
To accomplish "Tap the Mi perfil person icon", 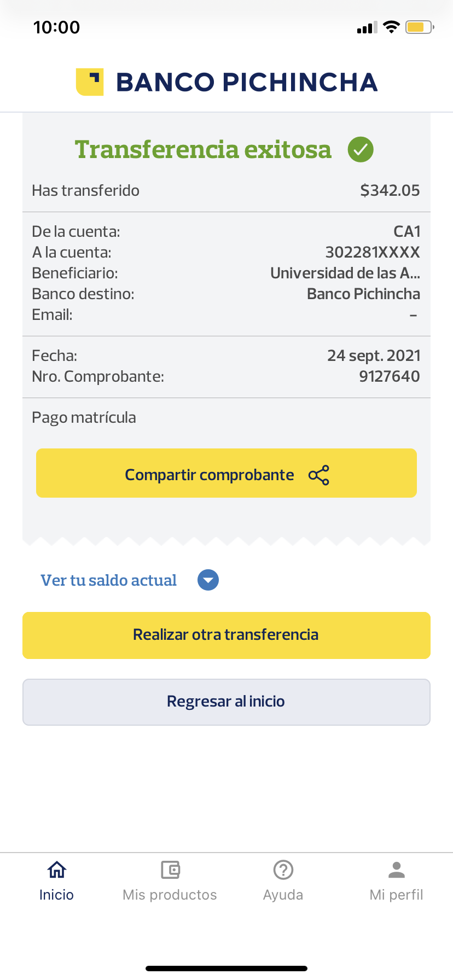I will click(x=397, y=870).
